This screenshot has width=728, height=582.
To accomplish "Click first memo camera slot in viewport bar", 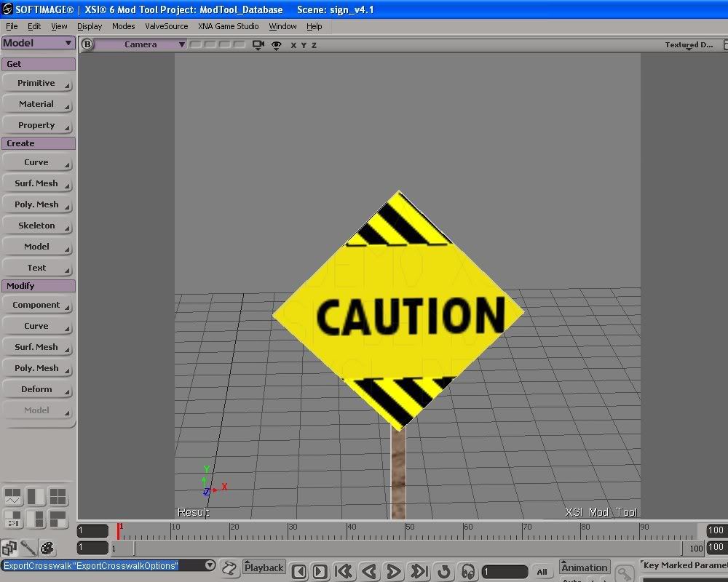I will point(196,44).
